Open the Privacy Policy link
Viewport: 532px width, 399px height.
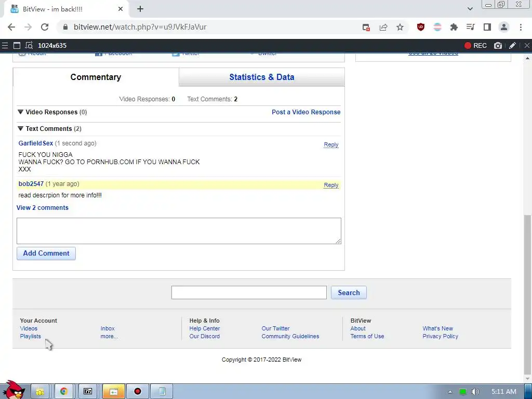click(441, 336)
